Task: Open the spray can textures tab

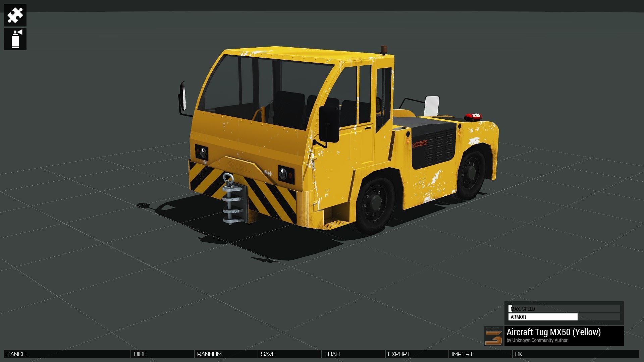Action: click(x=15, y=39)
